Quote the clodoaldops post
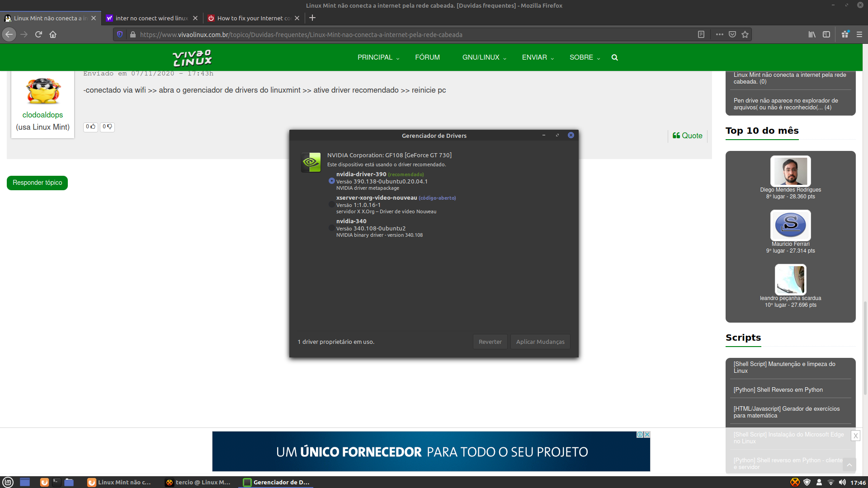 click(687, 136)
